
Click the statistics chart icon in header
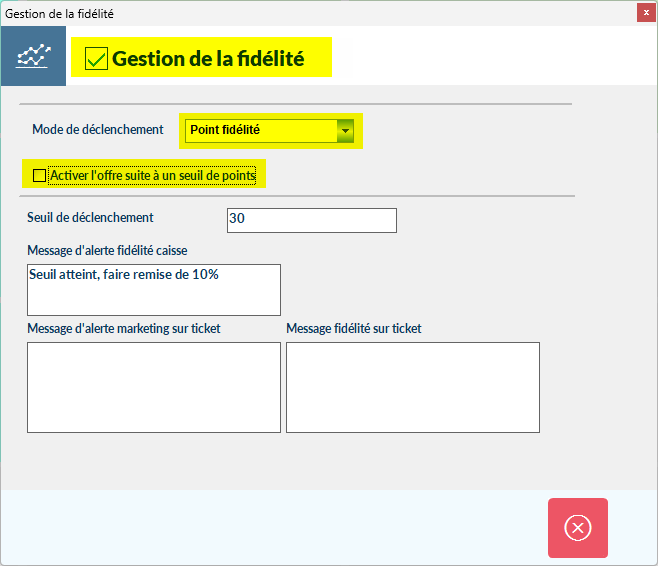point(33,56)
